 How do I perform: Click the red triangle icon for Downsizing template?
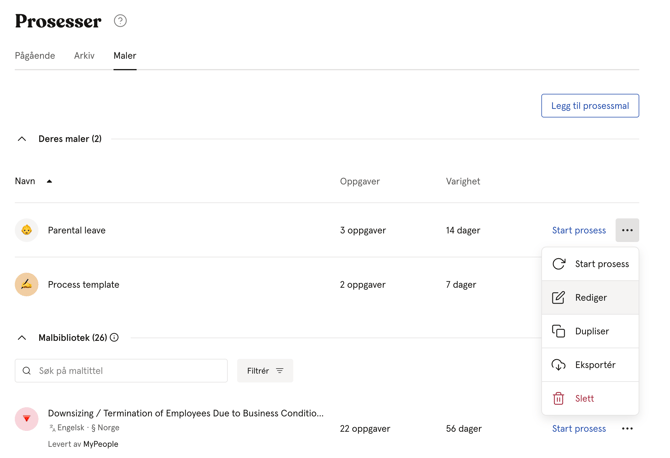[26, 419]
